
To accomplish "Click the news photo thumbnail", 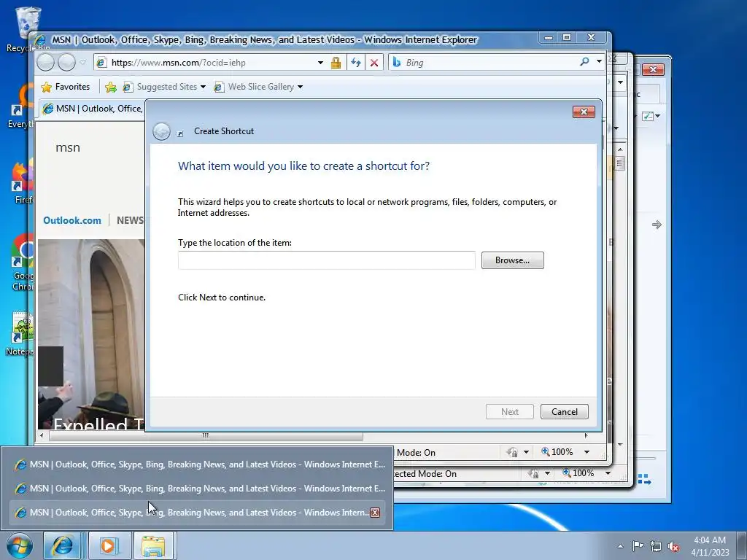I will 91,334.
